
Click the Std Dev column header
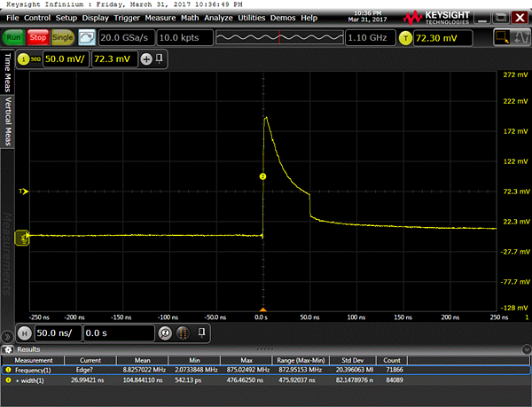[353, 360]
